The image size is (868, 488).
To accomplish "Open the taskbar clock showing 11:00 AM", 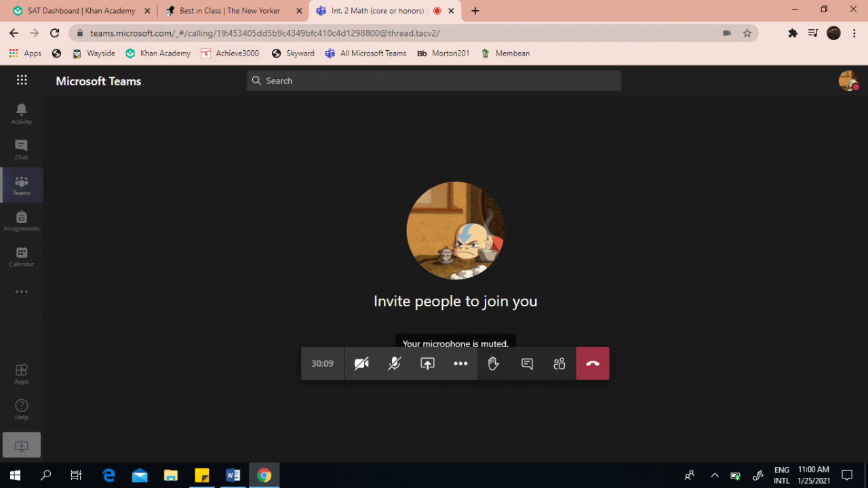I will (x=813, y=476).
